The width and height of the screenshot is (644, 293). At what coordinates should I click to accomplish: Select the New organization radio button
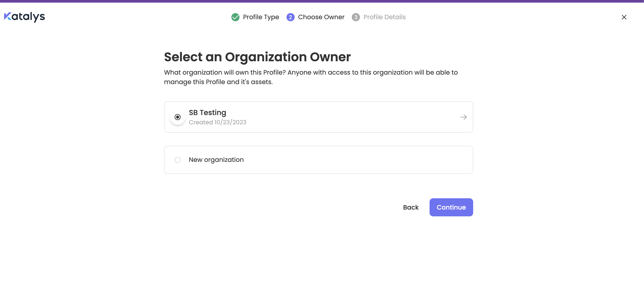178,160
